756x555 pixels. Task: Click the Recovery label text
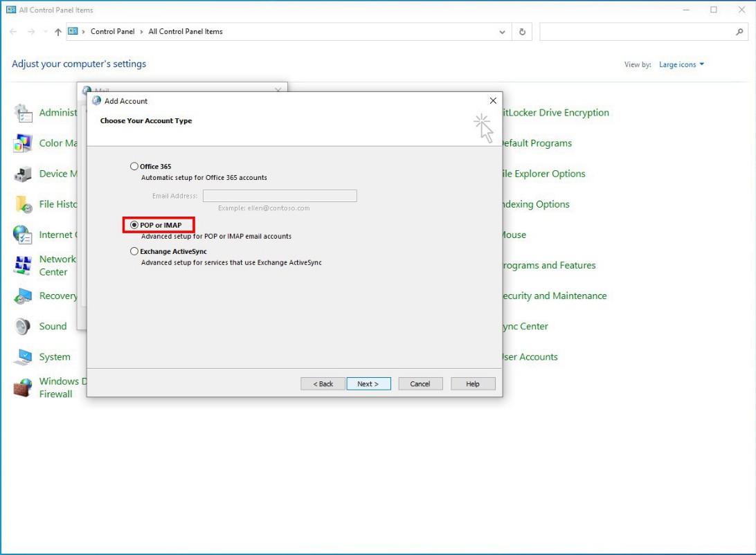(58, 295)
